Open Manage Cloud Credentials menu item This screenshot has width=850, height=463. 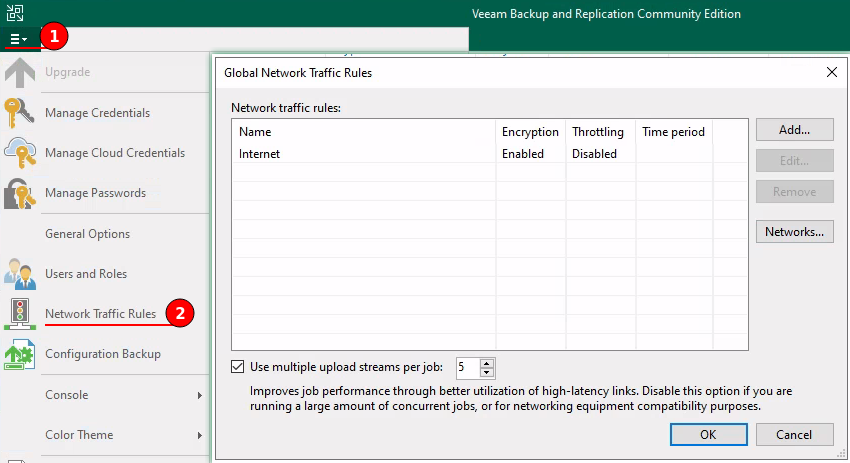pos(115,153)
